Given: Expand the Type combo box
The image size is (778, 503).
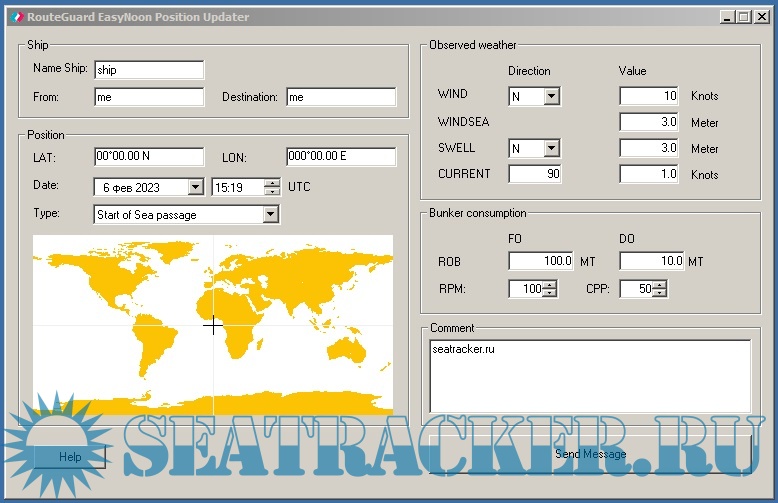Looking at the screenshot, I should [270, 214].
